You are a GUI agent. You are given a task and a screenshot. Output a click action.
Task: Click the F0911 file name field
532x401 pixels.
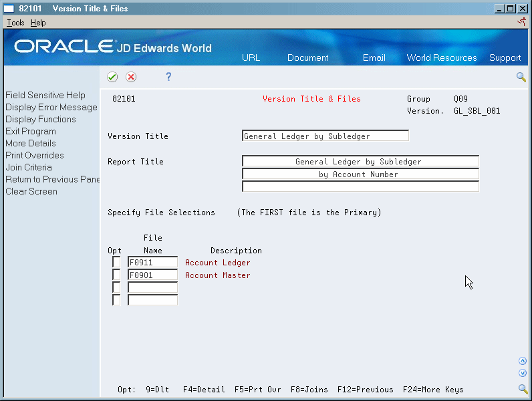[152, 262]
